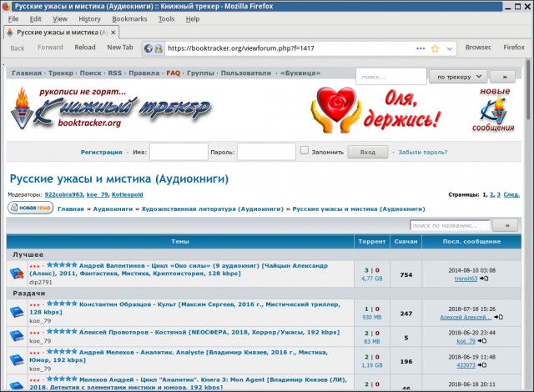The image size is (534, 392).
Task: Click the booktracker torch logo
Action: click(x=21, y=108)
